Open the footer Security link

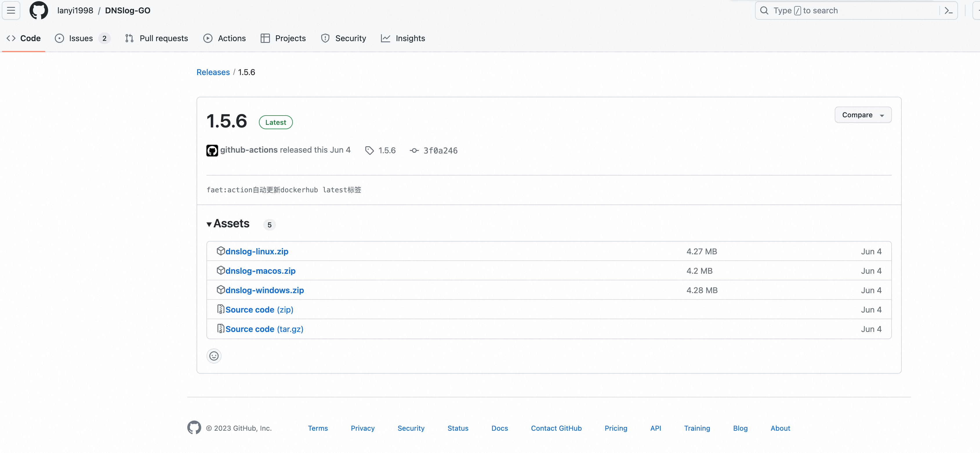tap(411, 428)
